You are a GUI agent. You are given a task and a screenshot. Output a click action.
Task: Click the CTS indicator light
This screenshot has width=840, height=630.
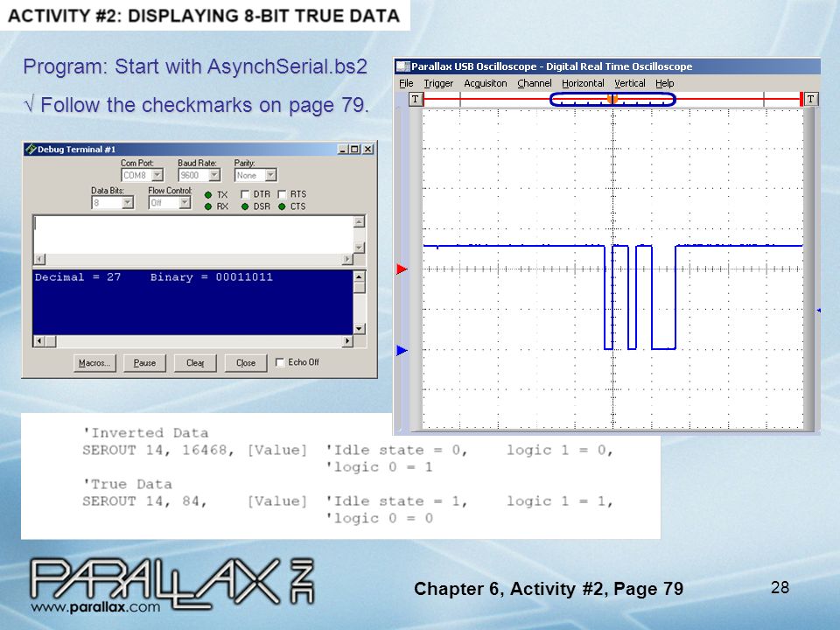click(282, 206)
